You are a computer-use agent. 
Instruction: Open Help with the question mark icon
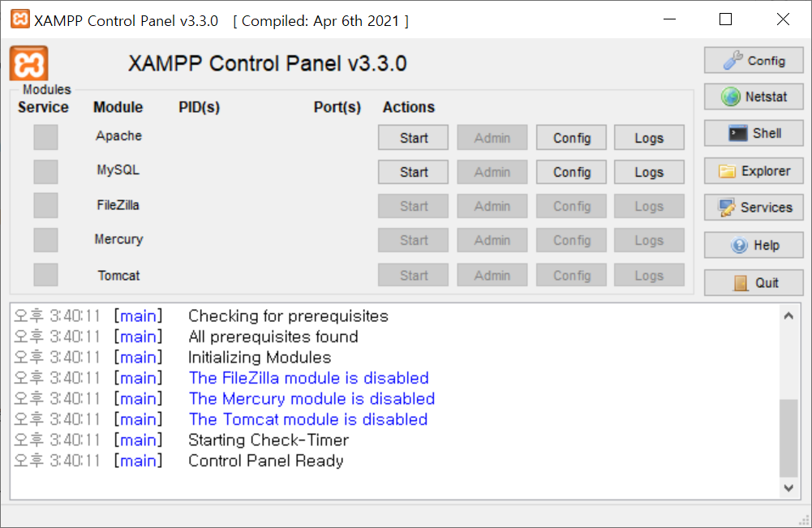[x=754, y=245]
